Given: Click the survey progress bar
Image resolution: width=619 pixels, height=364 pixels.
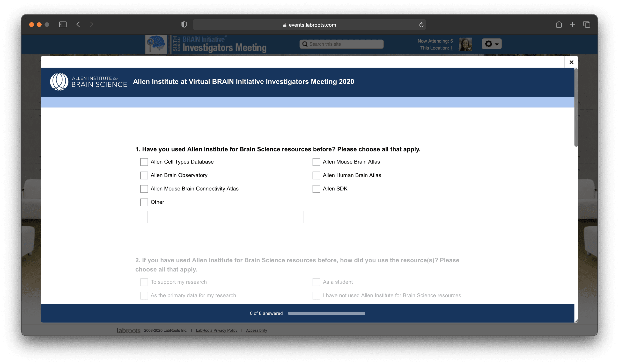Looking at the screenshot, I should (x=326, y=313).
